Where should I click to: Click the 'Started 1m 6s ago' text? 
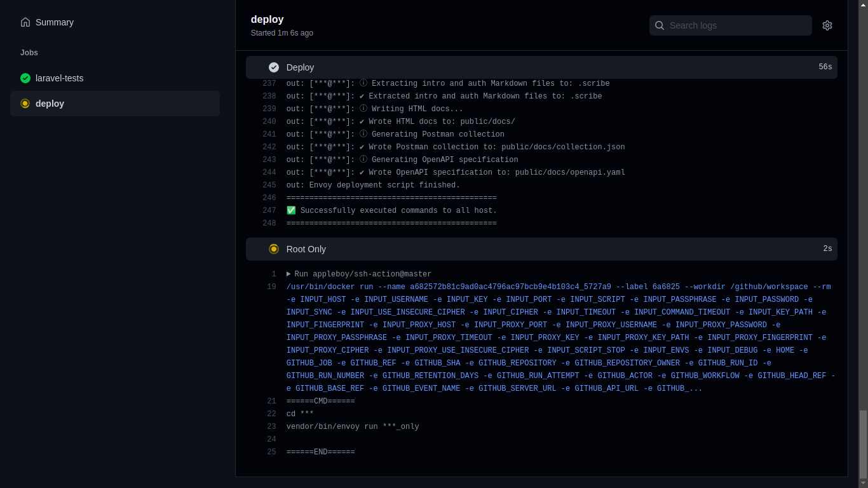click(282, 33)
